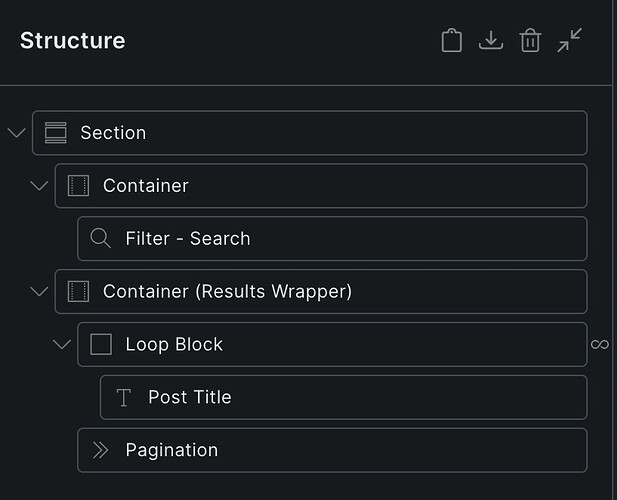Click the trash delete icon
The image size is (617, 500).
click(530, 40)
